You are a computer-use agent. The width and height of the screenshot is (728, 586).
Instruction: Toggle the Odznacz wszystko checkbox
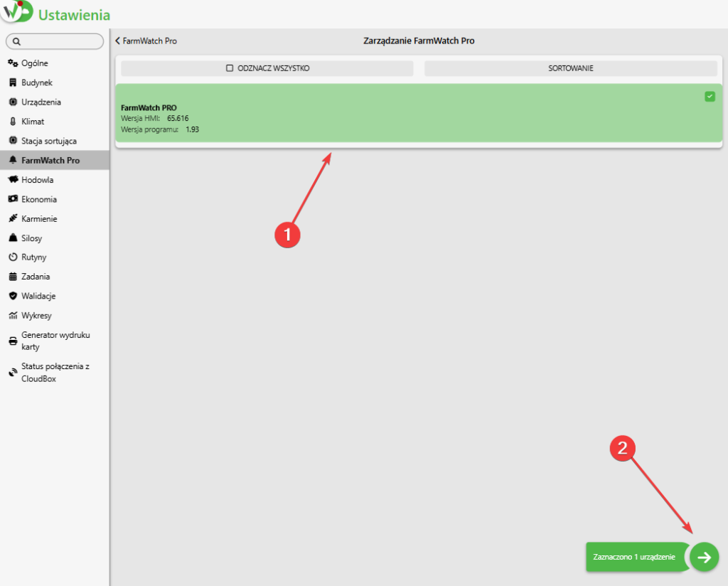pyautogui.click(x=230, y=68)
